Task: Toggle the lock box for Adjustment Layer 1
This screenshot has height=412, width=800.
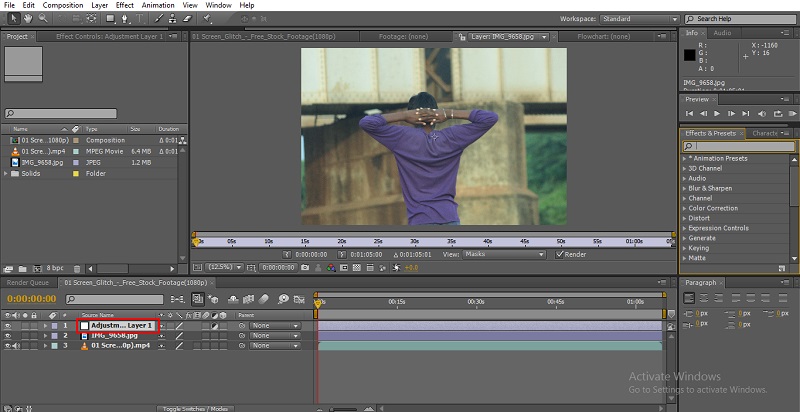Action: 34,325
